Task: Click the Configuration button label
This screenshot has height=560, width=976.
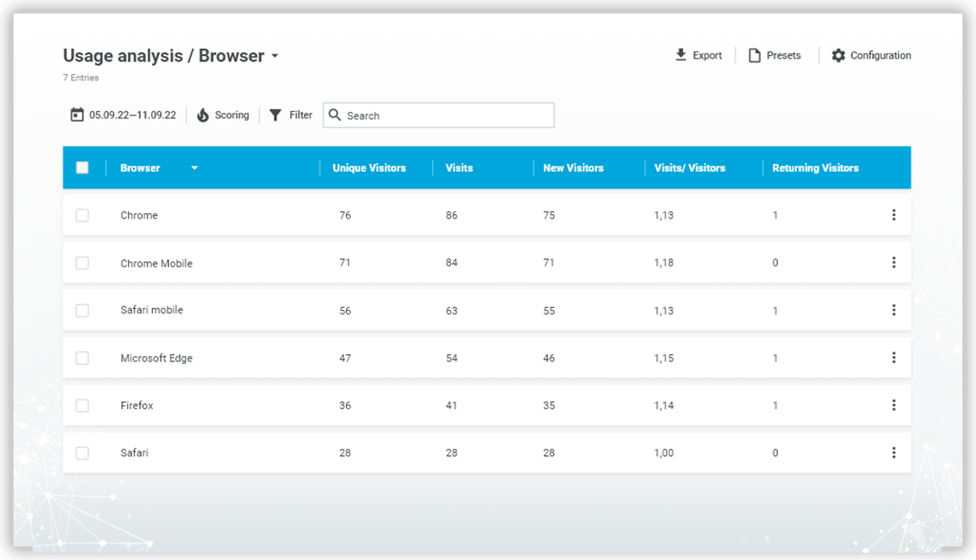Action: click(881, 55)
